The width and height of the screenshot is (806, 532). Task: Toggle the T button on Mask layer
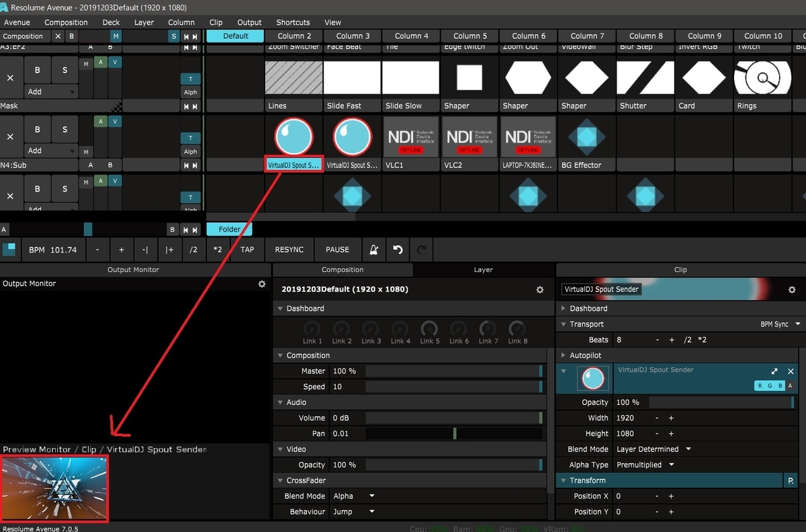pos(191,79)
